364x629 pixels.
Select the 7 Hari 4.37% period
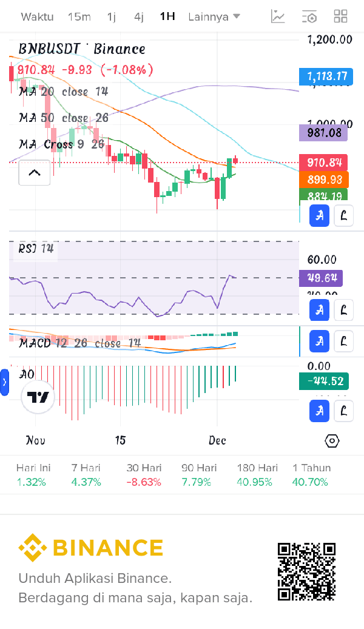coord(86,475)
